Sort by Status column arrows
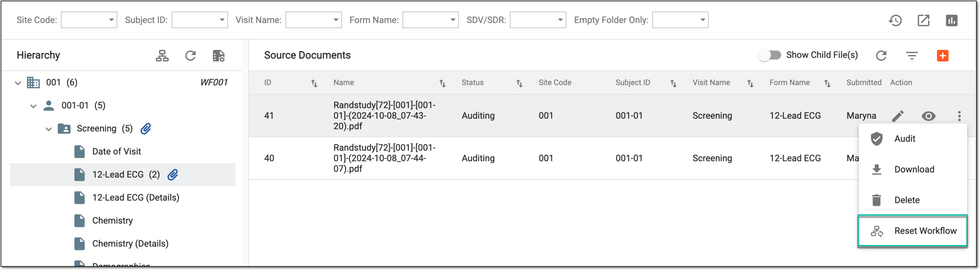 point(519,83)
